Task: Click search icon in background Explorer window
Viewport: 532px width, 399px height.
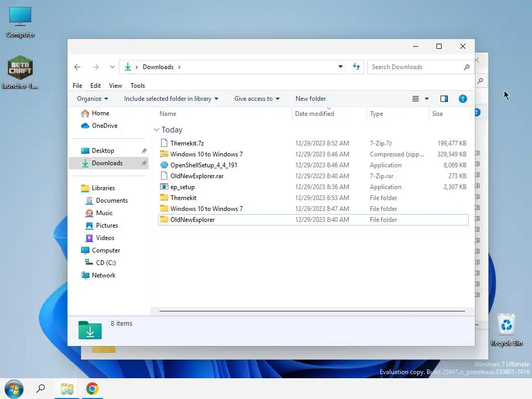Action: pos(480,81)
